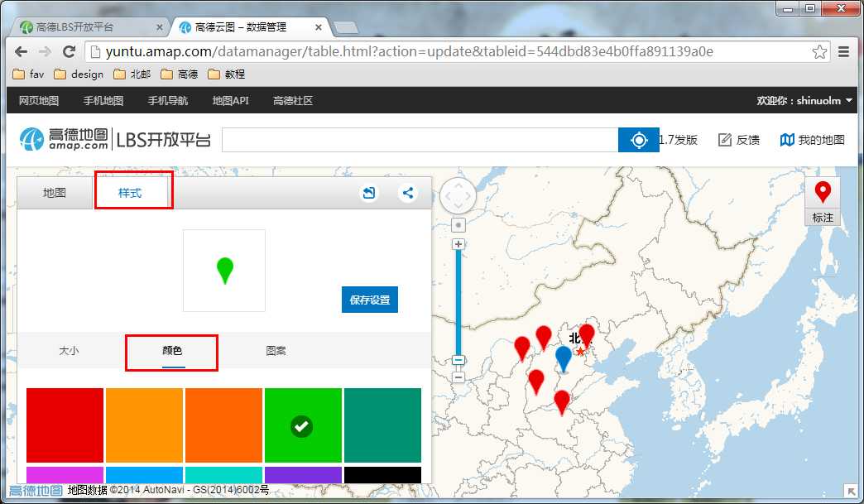Click the southernmost red map marker
The height and width of the screenshot is (504, 864).
pyautogui.click(x=561, y=402)
